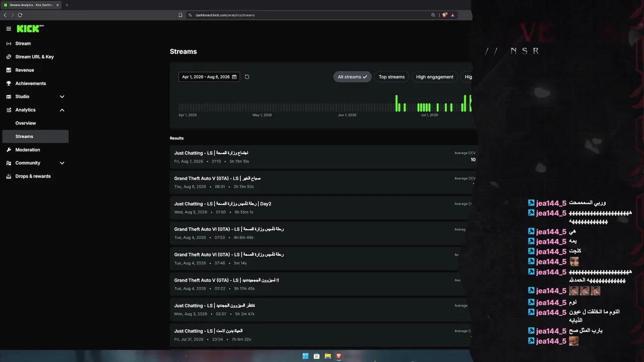Select the High engagement filter chip

pos(435,77)
